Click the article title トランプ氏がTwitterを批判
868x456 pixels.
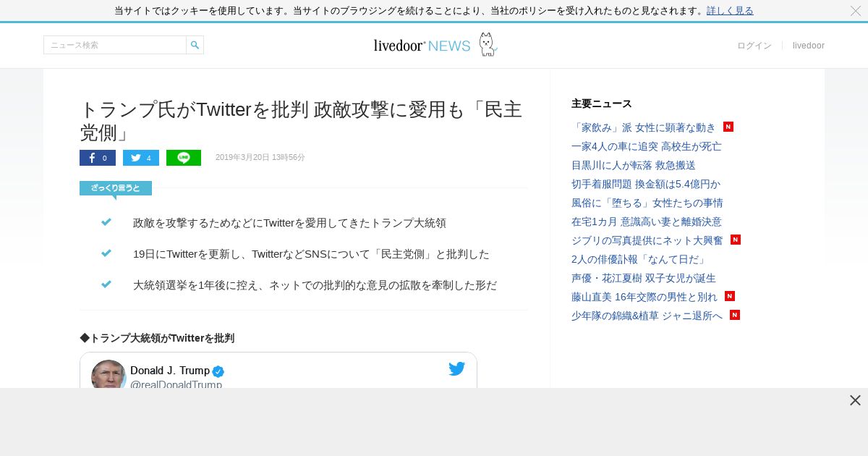coord(301,121)
